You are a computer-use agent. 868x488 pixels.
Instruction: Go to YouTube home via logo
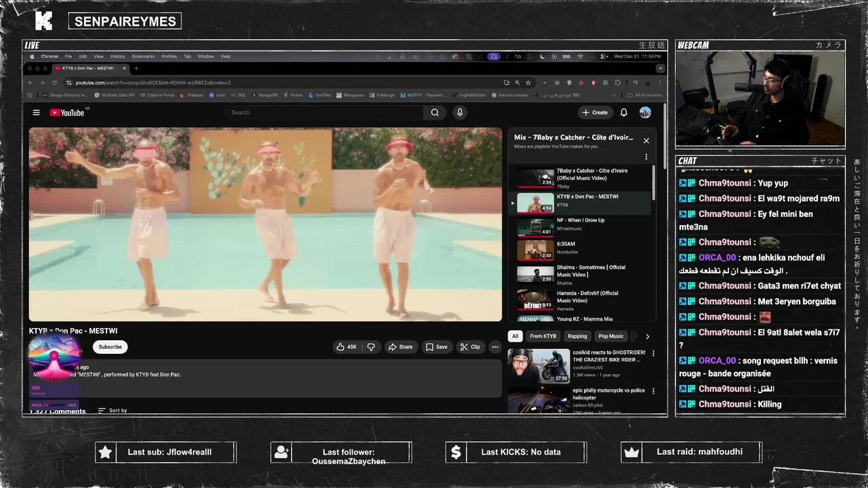click(67, 113)
